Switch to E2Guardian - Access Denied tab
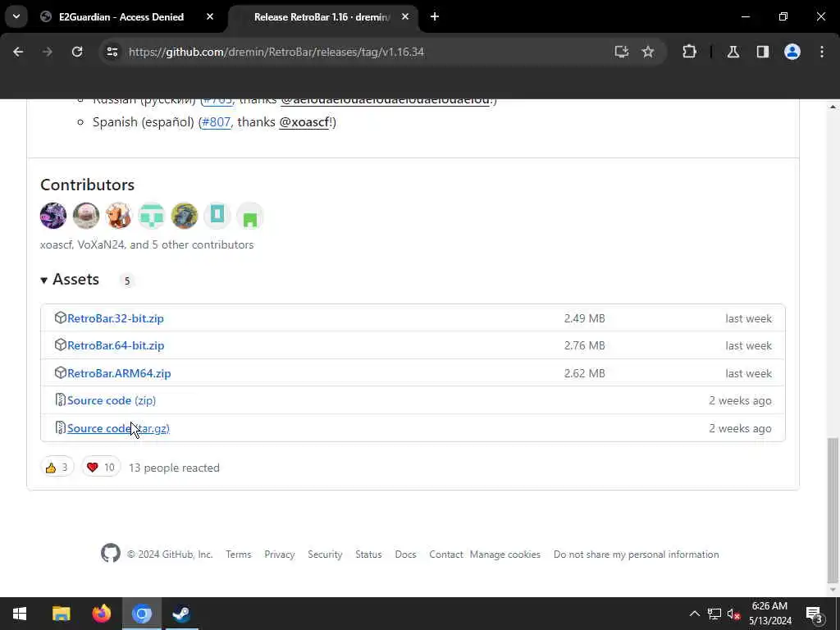840x630 pixels. point(121,17)
